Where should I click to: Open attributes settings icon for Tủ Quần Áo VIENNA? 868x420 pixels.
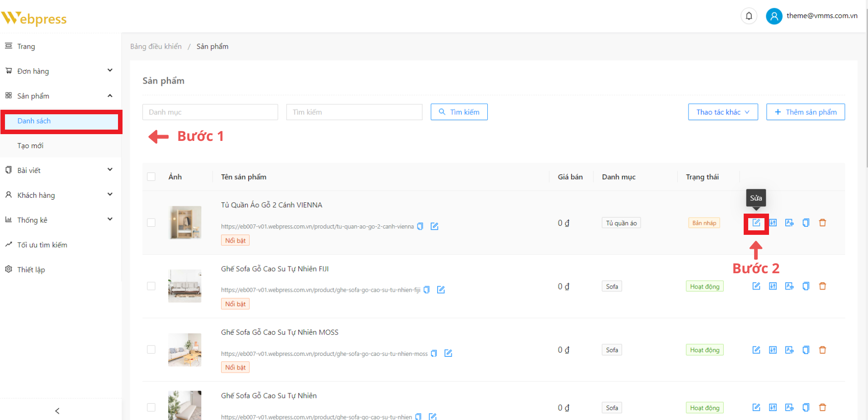(x=773, y=223)
